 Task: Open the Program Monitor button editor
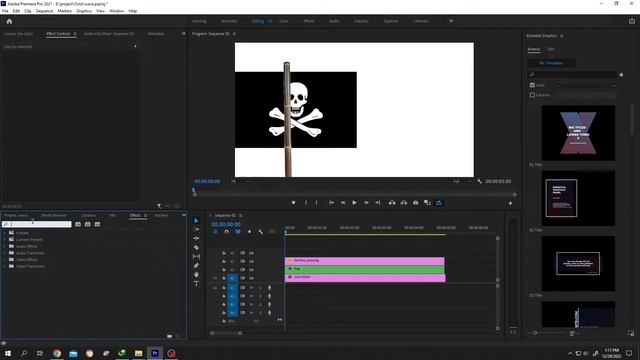(510, 203)
